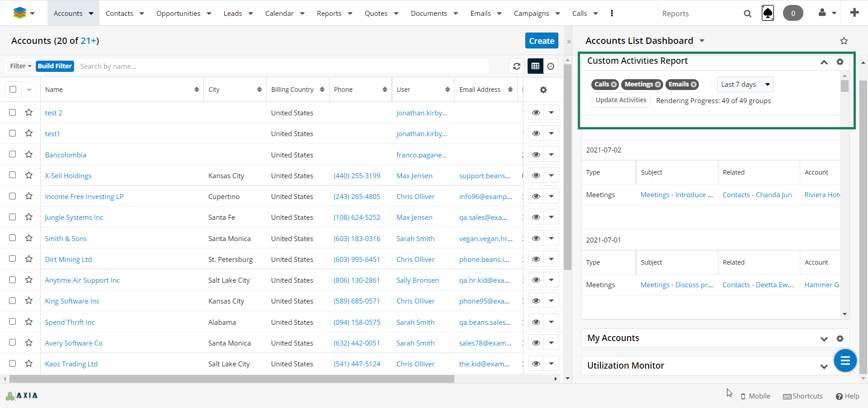The height and width of the screenshot is (408, 868).
Task: Favorite the Bancolombia account star
Action: pyautogui.click(x=29, y=154)
